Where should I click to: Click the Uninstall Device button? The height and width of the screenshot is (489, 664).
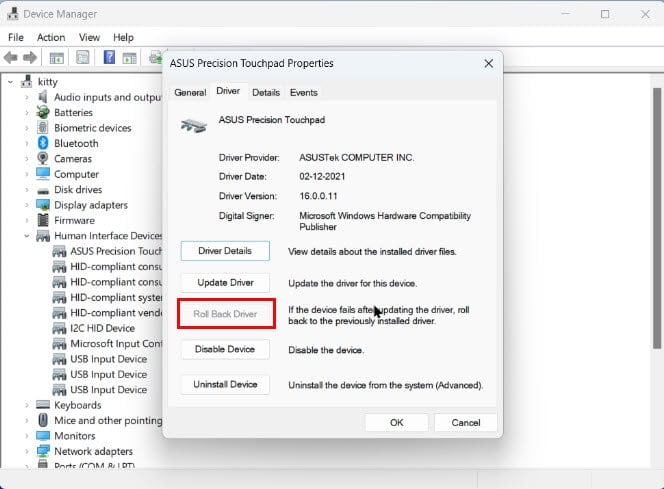[x=225, y=384]
